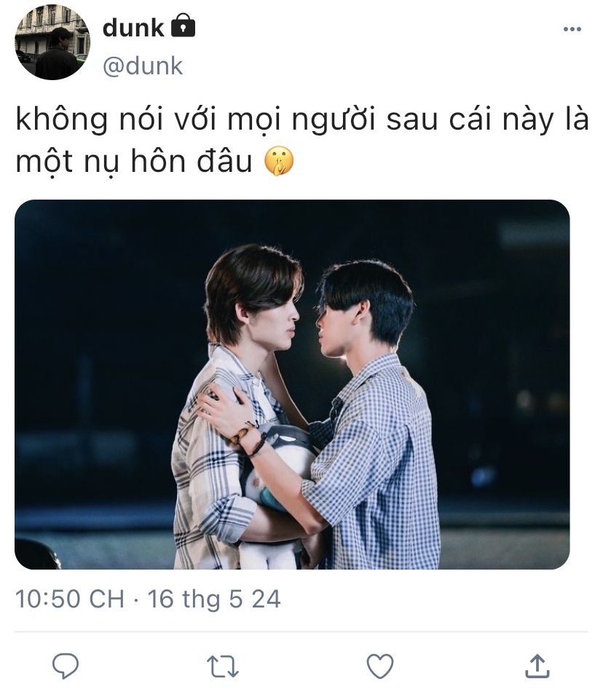Screen dimensions: 603x700
Task: Click the words một nụ hôn đâu
Action: click(134, 162)
